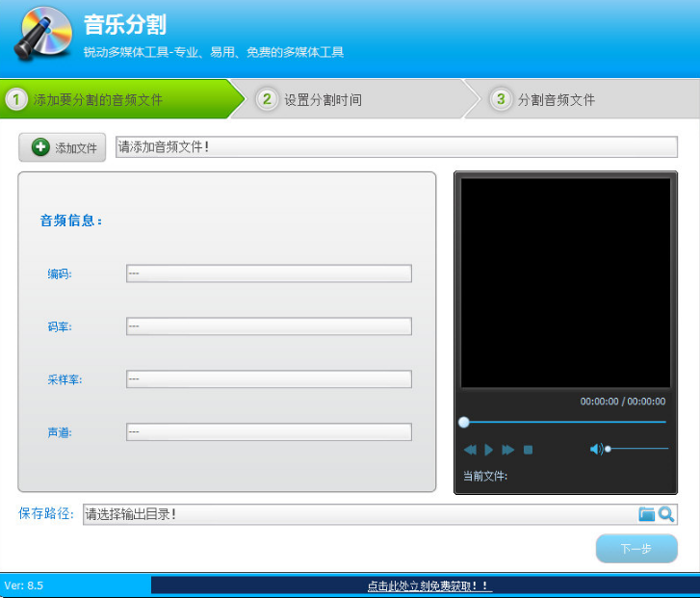Open the 点击此处立刻免费获取 link
Image resolution: width=700 pixels, height=598 pixels.
(x=428, y=585)
